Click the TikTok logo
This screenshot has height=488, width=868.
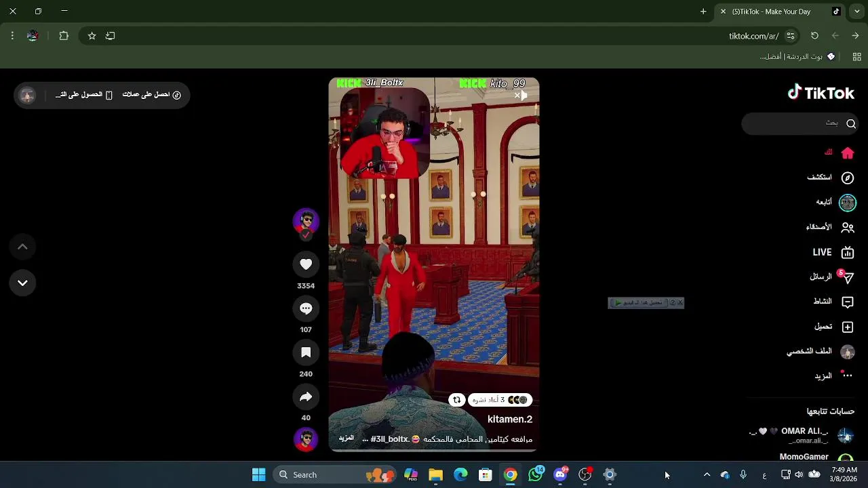pos(821,93)
